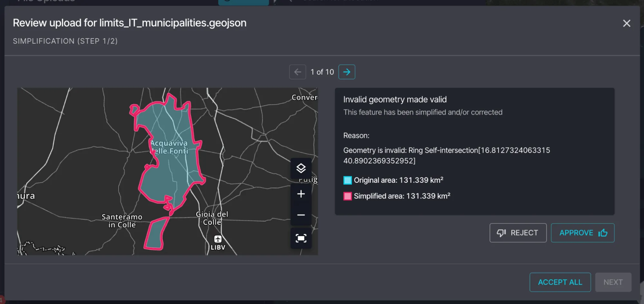Click the Ring Self-intersection reason text
Screen dimensions: 644x304
447,155
